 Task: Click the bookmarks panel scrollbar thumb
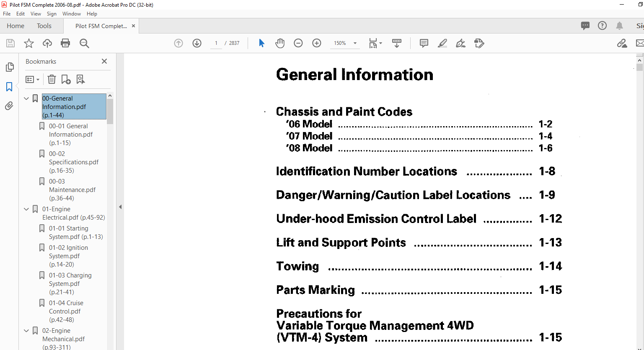110,112
